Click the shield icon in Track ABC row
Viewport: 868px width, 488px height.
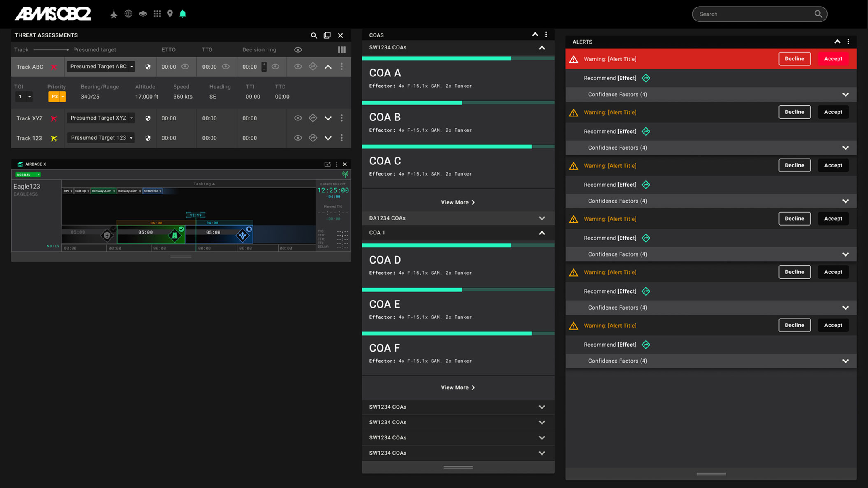point(148,67)
